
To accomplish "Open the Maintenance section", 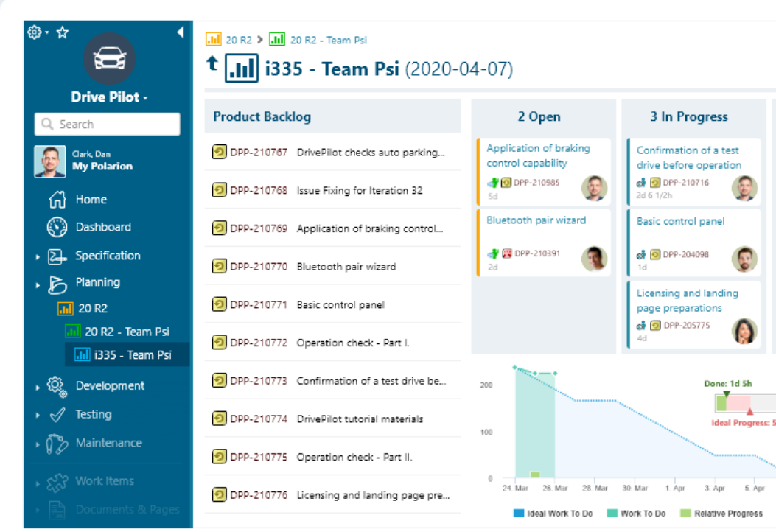I will point(109,443).
